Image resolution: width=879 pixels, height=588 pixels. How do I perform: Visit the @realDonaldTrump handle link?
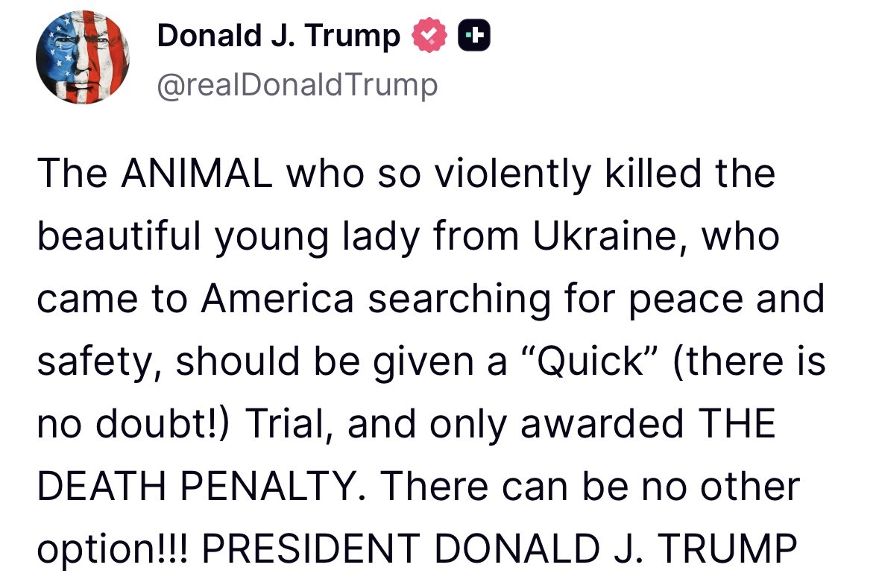coord(297,85)
